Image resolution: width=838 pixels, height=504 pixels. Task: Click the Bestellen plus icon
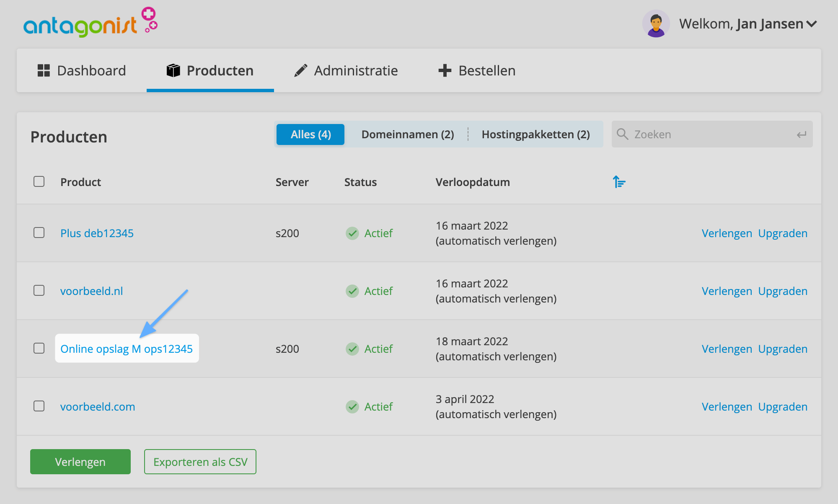444,70
